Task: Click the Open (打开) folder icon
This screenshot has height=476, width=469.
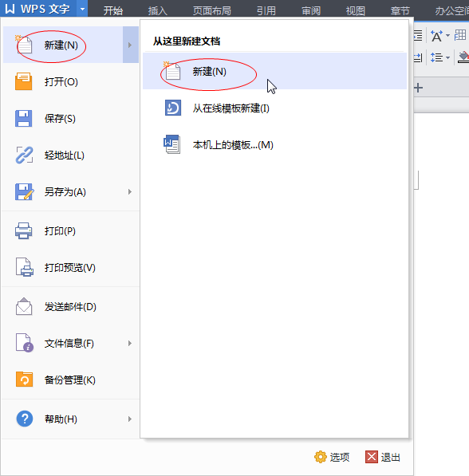Action: [x=24, y=81]
